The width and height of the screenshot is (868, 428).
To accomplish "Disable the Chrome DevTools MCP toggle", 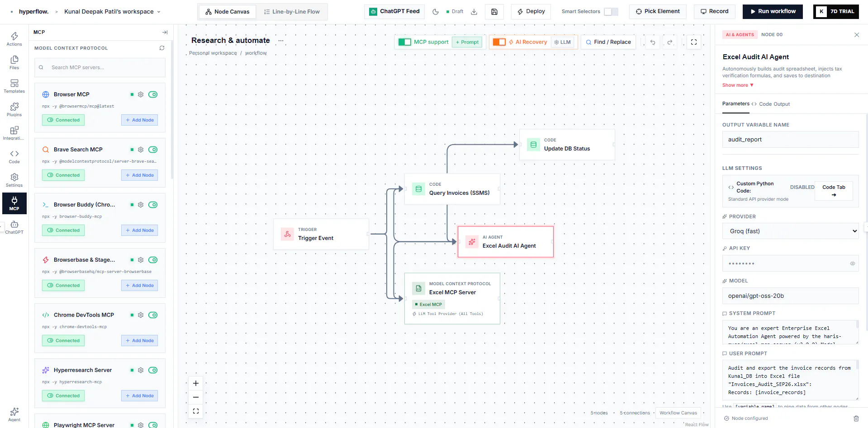I will 153,315.
